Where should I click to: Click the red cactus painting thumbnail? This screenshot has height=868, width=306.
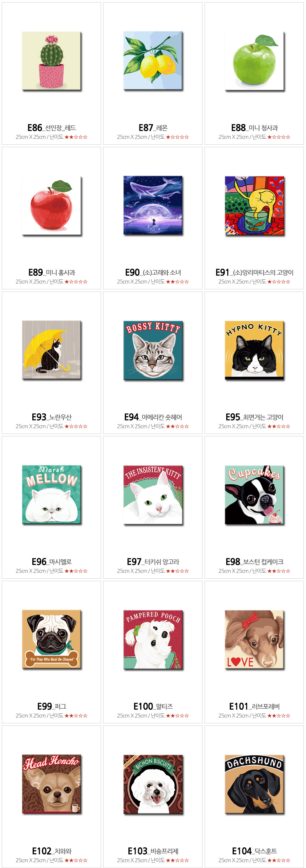tap(52, 61)
